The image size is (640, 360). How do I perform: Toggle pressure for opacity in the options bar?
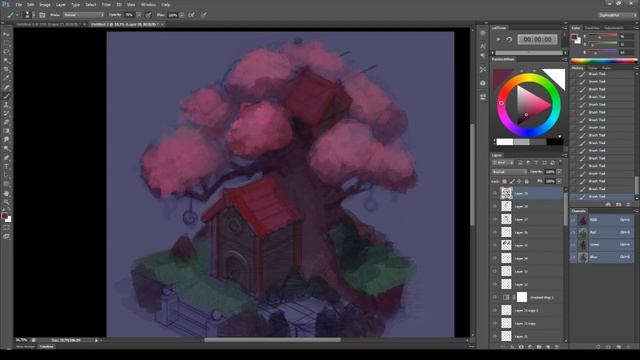148,15
